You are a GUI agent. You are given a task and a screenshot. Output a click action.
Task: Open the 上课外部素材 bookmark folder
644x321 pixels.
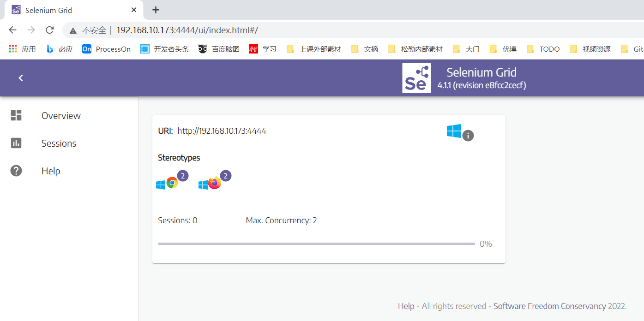314,49
